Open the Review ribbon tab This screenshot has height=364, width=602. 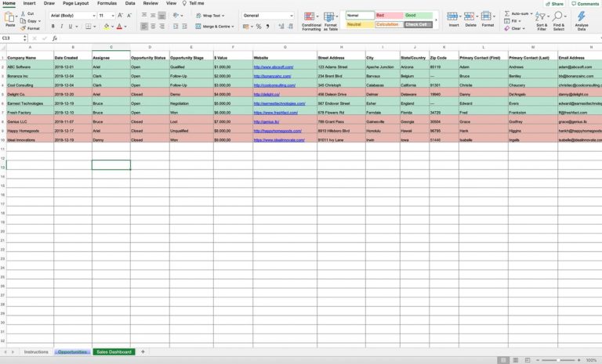click(150, 3)
